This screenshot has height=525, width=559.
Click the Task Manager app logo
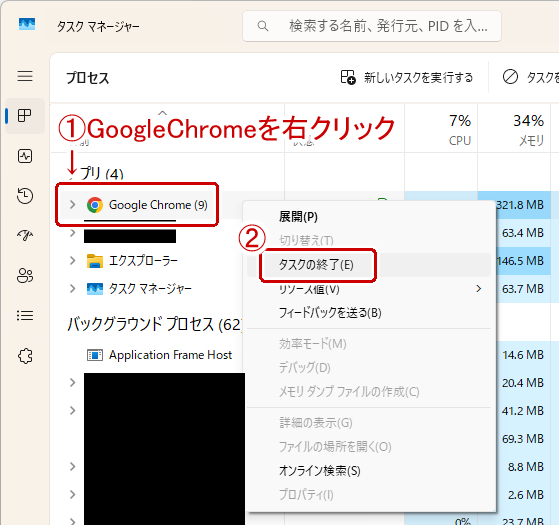(x=27, y=24)
